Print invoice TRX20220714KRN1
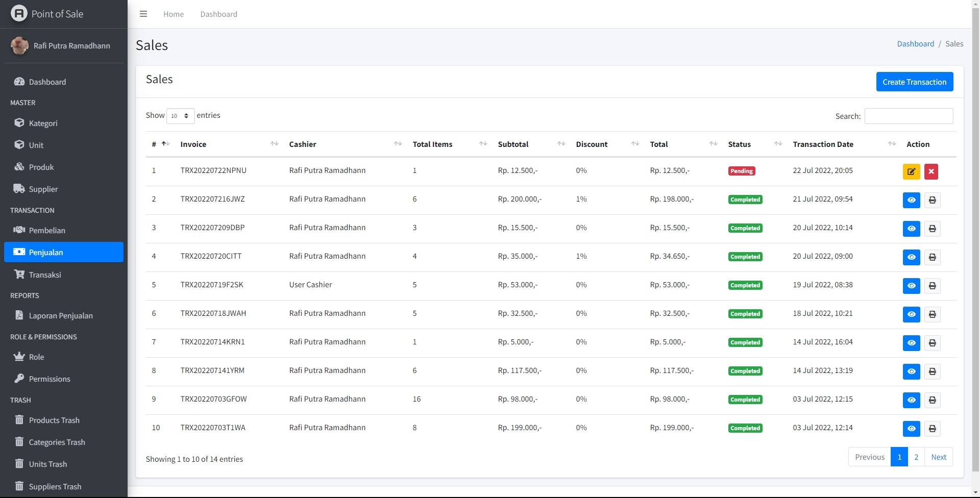This screenshot has width=980, height=498. [932, 343]
